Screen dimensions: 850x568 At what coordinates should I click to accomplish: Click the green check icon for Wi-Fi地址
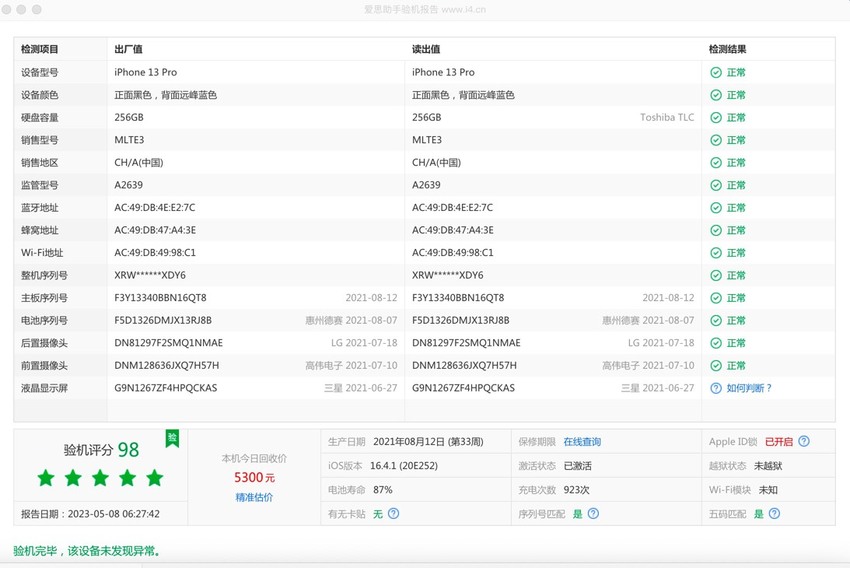[x=716, y=253]
